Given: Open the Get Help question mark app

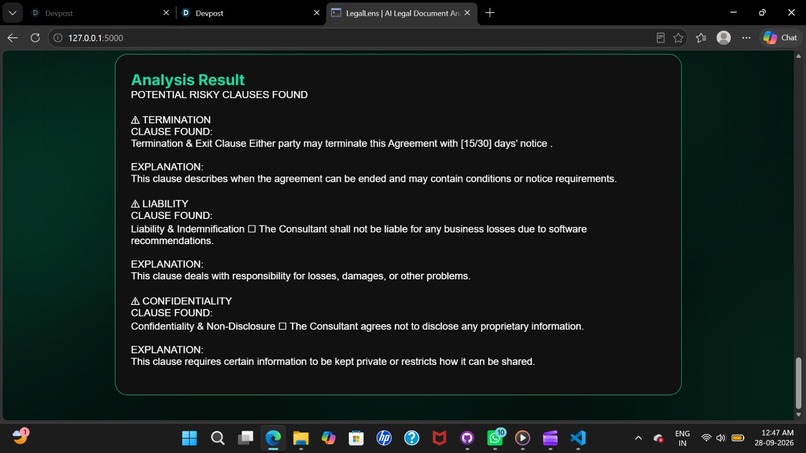Looking at the screenshot, I should [x=412, y=438].
